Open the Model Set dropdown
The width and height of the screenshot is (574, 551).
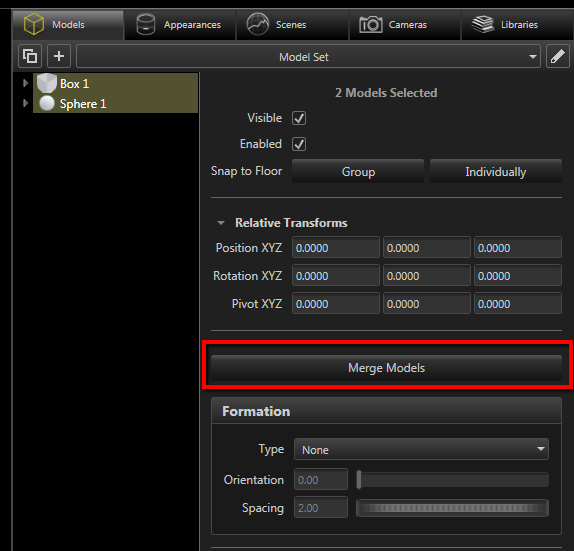308,56
